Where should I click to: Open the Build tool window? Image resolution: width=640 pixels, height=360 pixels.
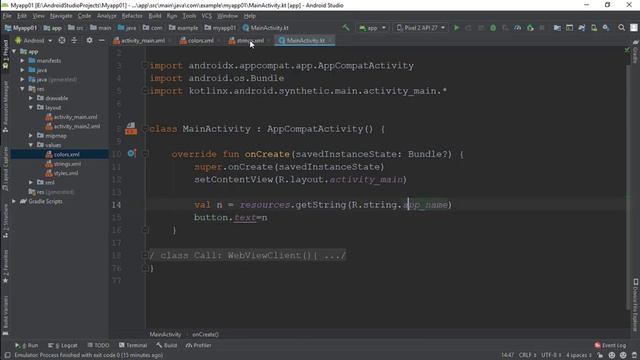(x=167, y=345)
